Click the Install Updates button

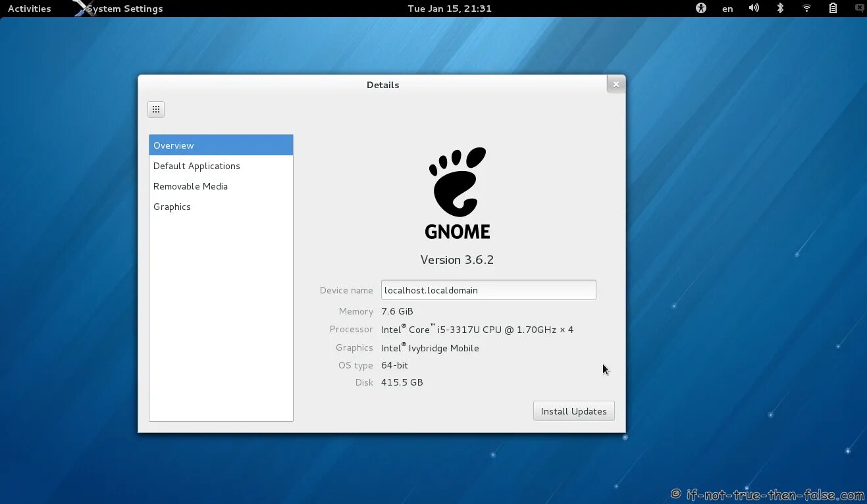[x=574, y=411]
